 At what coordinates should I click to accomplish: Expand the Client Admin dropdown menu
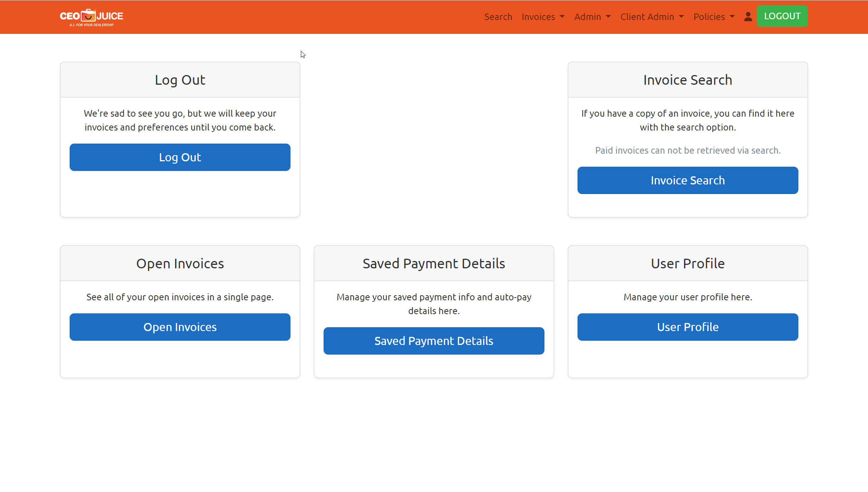[x=652, y=17]
